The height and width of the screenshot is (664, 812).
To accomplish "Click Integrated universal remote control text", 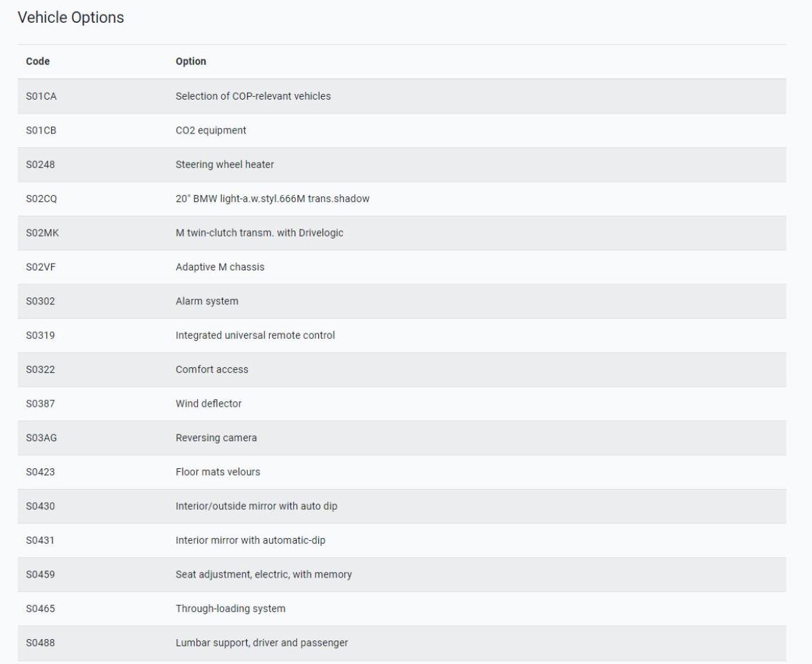I will point(255,335).
